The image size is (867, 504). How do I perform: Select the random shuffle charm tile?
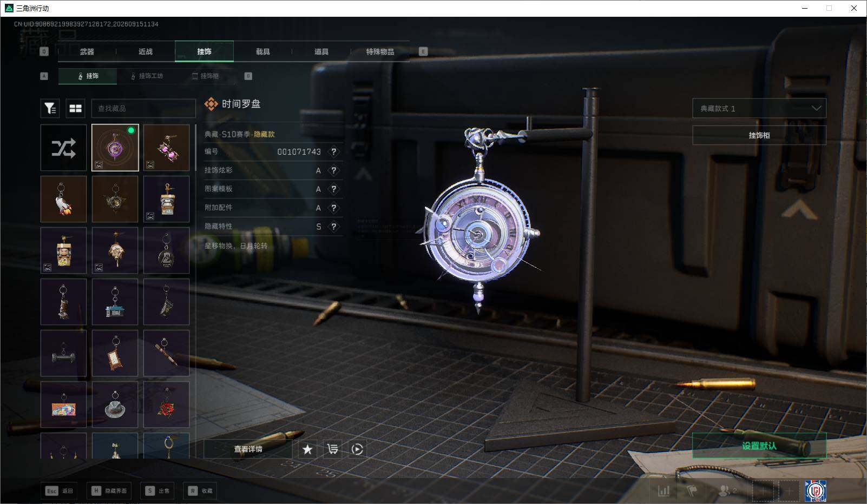coord(63,148)
